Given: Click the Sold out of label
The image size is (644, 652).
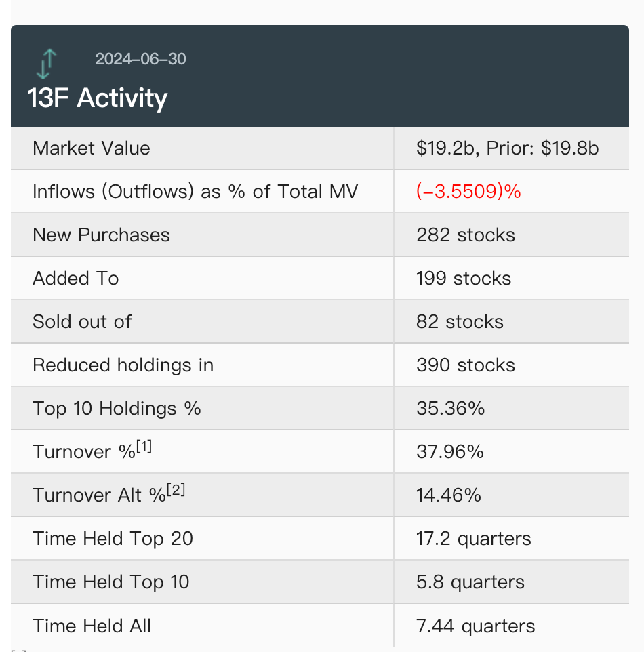Looking at the screenshot, I should tap(82, 322).
